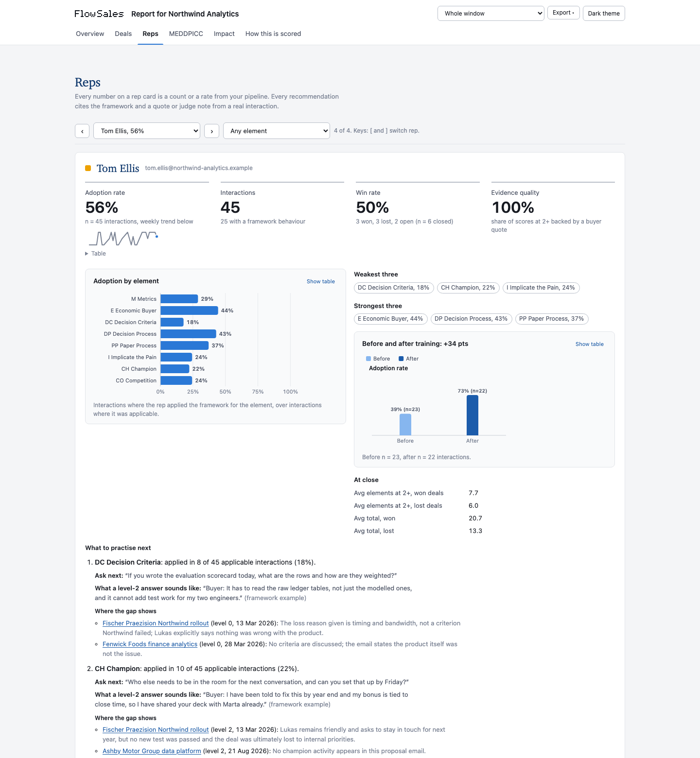Open the Fenwick Foods finance analytics link
Viewport: 700px width, 758px height.
(150, 644)
